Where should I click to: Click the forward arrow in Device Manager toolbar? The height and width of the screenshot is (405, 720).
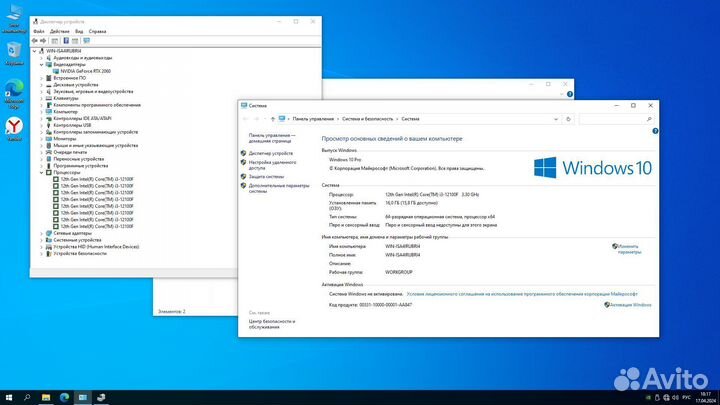tap(43, 41)
